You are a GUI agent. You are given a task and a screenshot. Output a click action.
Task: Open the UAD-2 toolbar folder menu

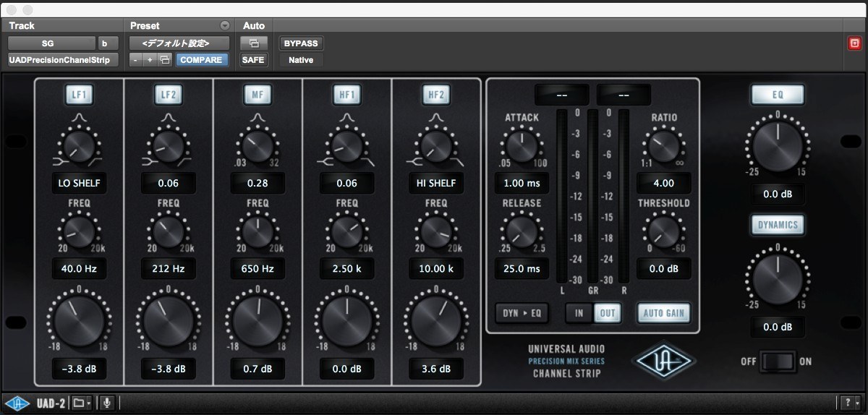(x=82, y=403)
